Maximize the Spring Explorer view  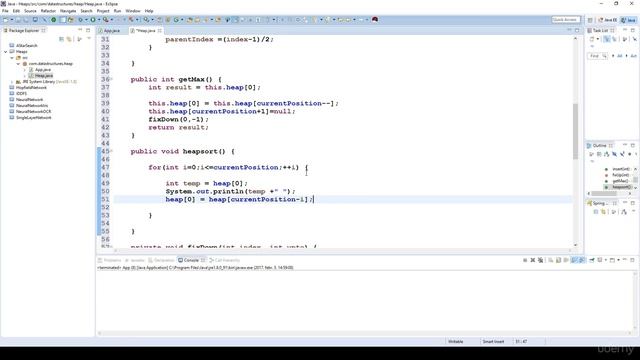[633, 203]
